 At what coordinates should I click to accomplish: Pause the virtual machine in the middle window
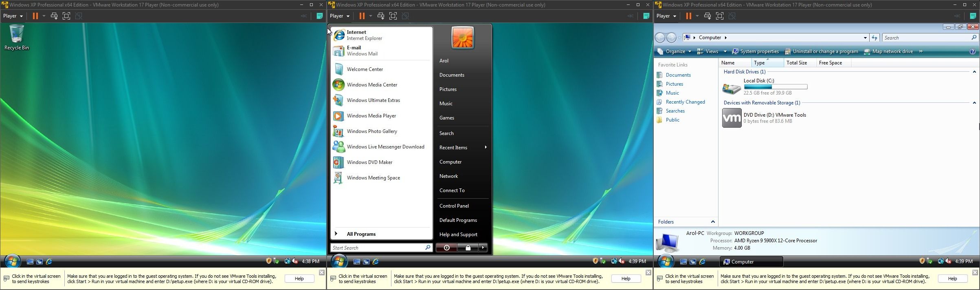pyautogui.click(x=362, y=16)
